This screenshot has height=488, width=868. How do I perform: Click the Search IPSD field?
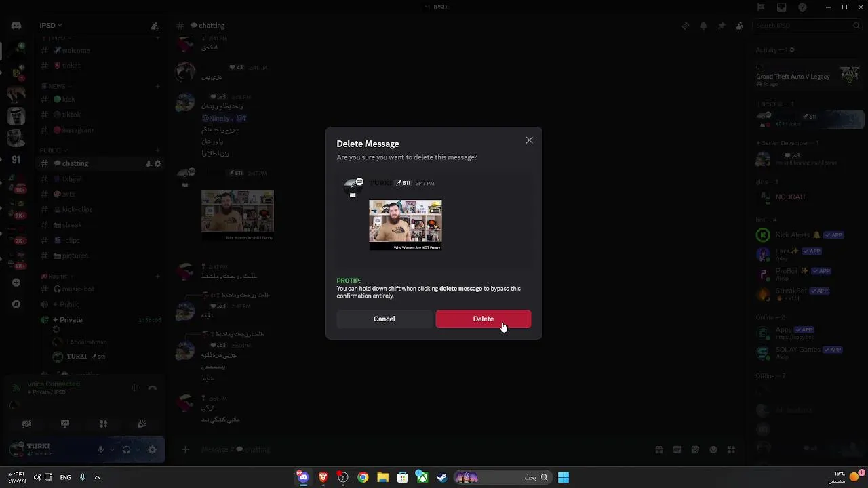point(807,26)
